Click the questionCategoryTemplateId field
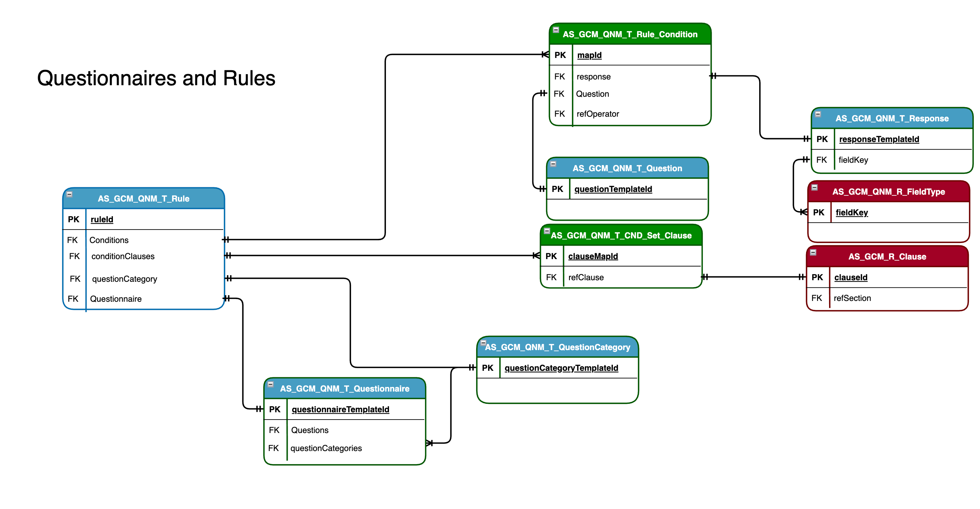This screenshot has width=980, height=509. (561, 368)
